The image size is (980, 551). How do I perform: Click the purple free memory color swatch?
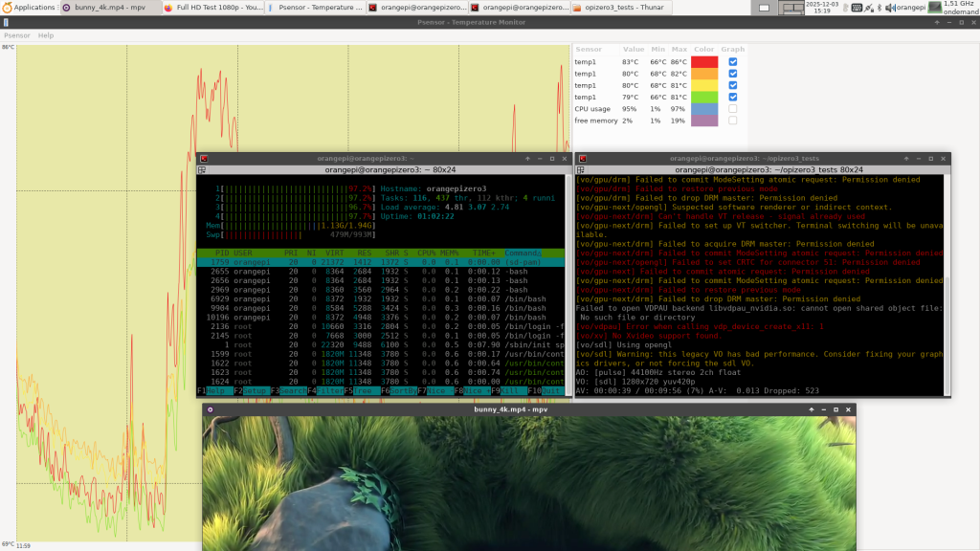[x=704, y=121]
